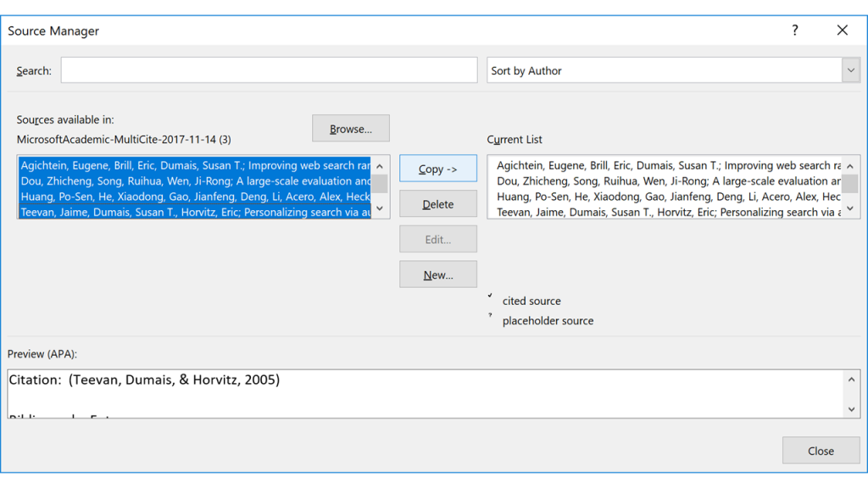Close the Source Manager dialog
This screenshot has width=868, height=488.
(x=820, y=450)
